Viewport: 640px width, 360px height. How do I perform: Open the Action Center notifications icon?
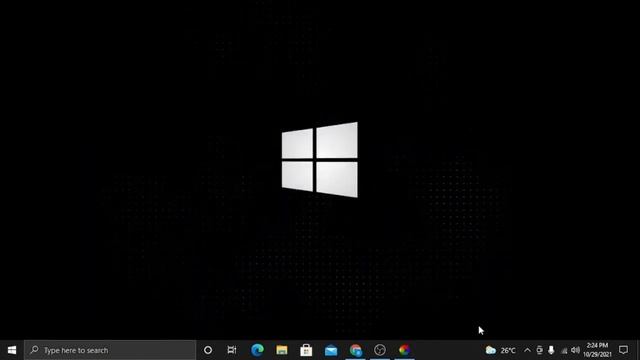pyautogui.click(x=623, y=350)
